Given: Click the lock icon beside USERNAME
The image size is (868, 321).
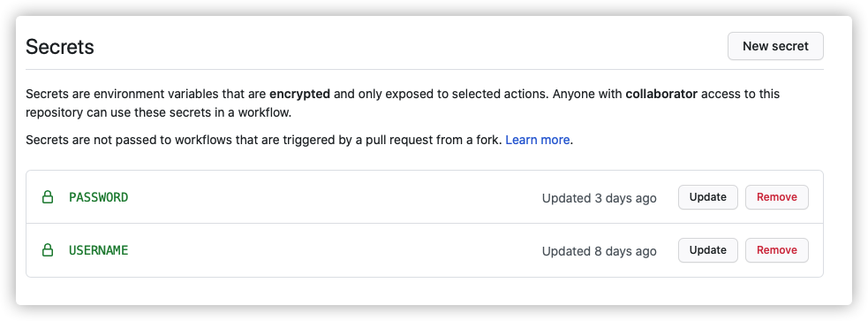Looking at the screenshot, I should 48,250.
